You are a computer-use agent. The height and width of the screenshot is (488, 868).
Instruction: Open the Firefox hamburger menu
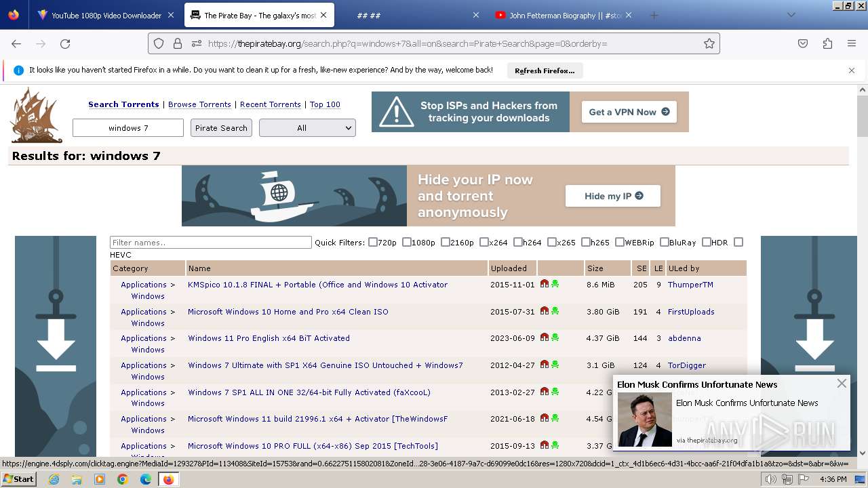click(852, 43)
